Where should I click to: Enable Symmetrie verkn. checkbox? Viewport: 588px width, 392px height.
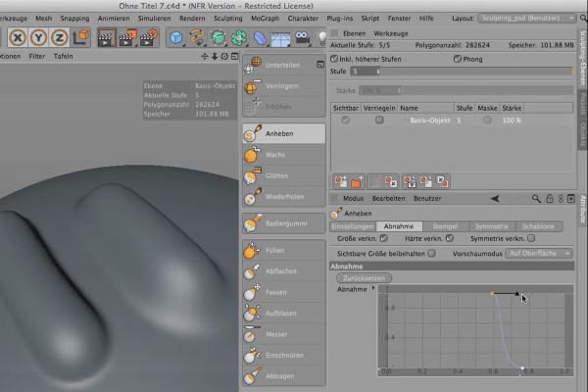pos(531,238)
